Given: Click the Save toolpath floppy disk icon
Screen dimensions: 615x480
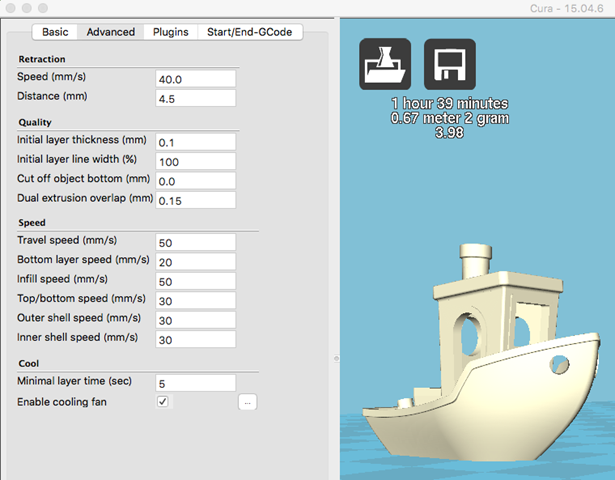Looking at the screenshot, I should tap(450, 65).
